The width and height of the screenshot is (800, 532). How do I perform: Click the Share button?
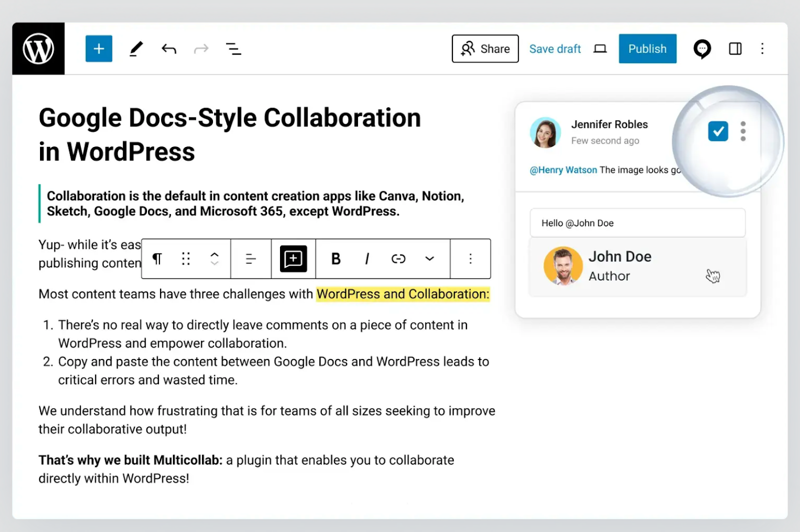(485, 48)
